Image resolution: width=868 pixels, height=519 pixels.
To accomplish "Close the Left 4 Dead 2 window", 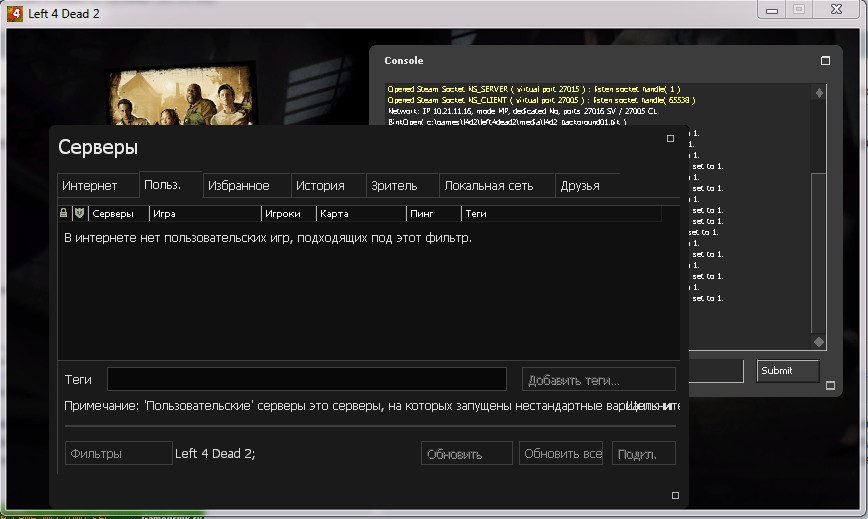I will (836, 9).
